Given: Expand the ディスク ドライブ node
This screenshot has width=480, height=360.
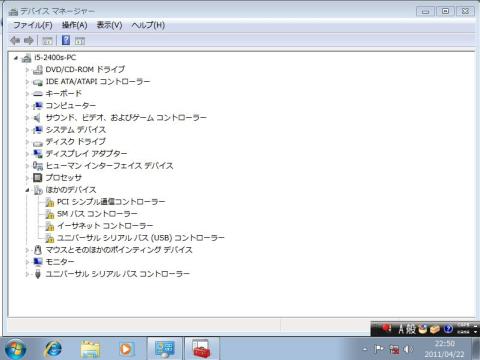Looking at the screenshot, I should pyautogui.click(x=27, y=142).
